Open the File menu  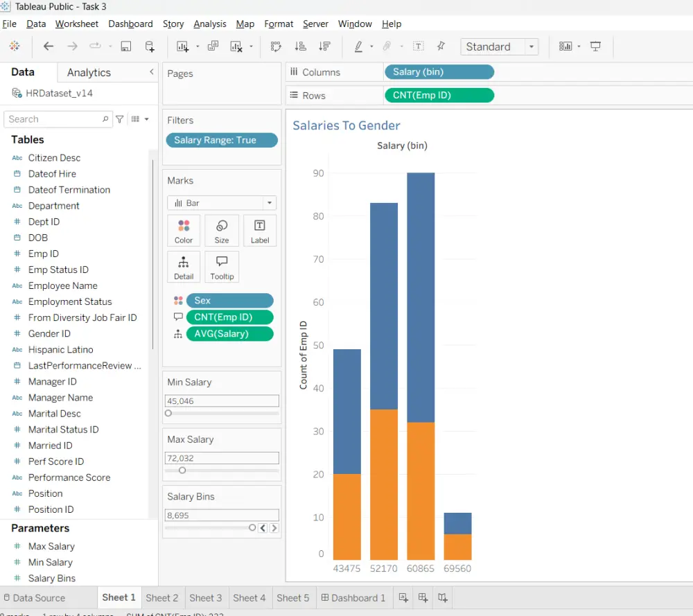click(9, 24)
